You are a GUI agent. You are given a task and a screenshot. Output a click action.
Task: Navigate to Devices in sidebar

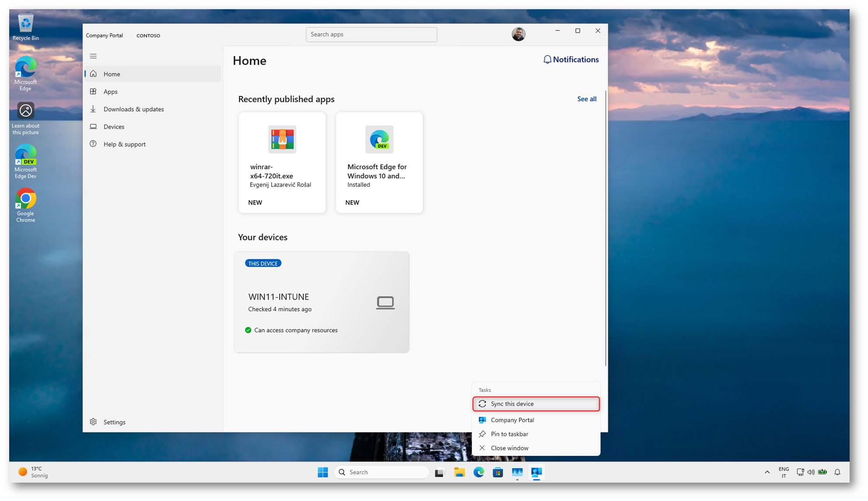click(114, 127)
